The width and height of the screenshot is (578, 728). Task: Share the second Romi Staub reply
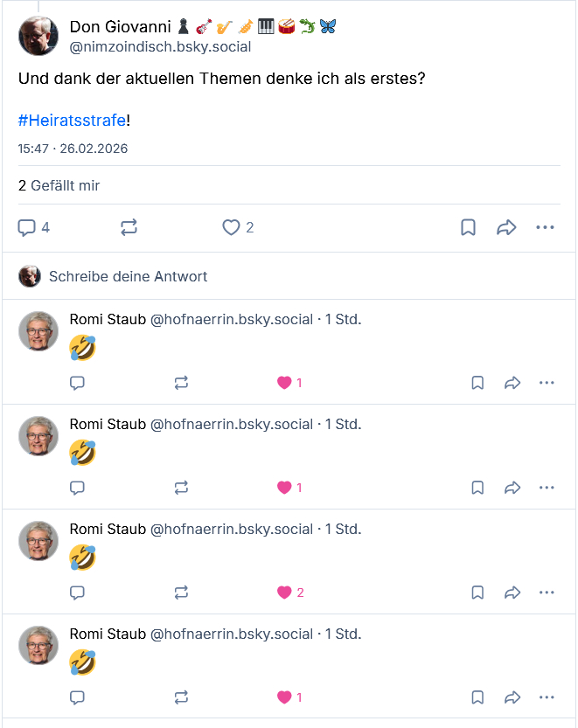[x=512, y=488]
